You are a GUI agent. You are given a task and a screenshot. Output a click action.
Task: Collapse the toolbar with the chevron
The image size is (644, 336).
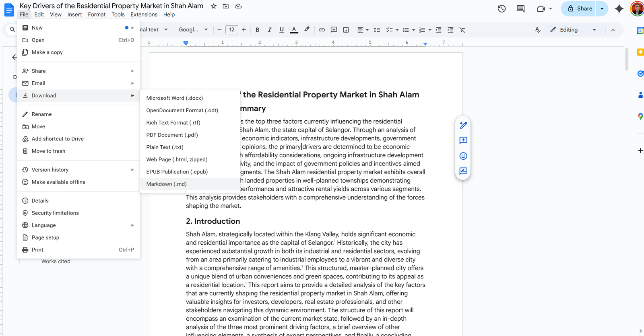(613, 30)
